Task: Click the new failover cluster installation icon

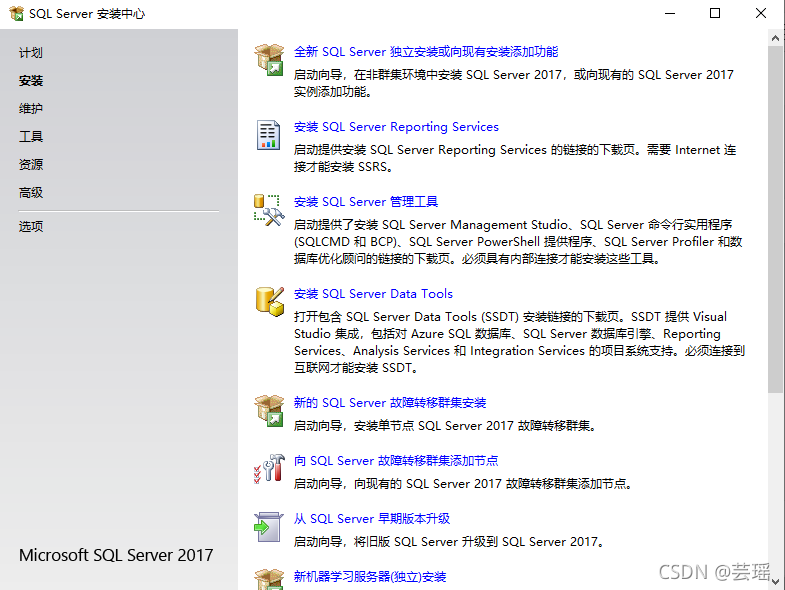Action: pos(269,410)
